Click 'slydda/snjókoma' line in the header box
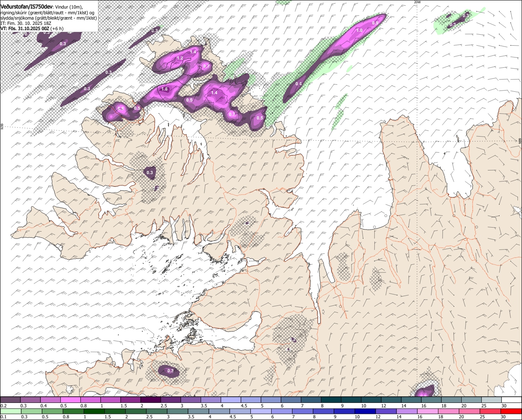 49,18
